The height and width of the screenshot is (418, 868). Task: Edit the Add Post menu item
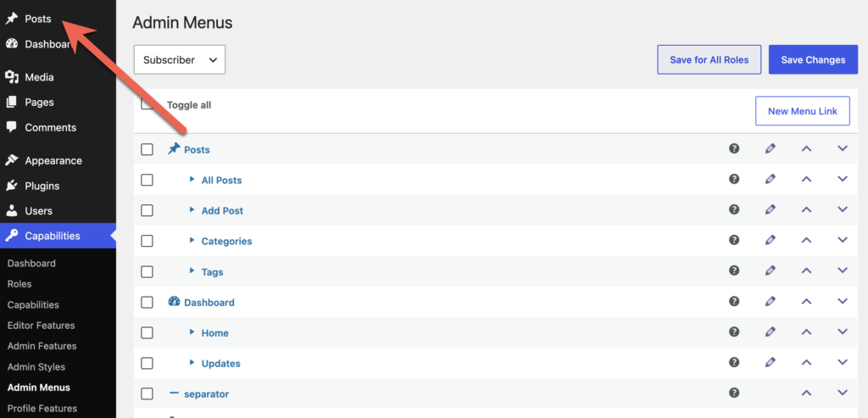771,209
